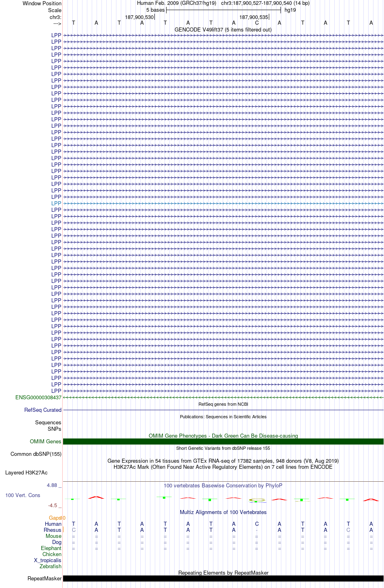The width and height of the screenshot is (384, 588).
Task: Open '100 vertebrates Basewise Conservation by PhyloP' title
Action: (x=223, y=486)
